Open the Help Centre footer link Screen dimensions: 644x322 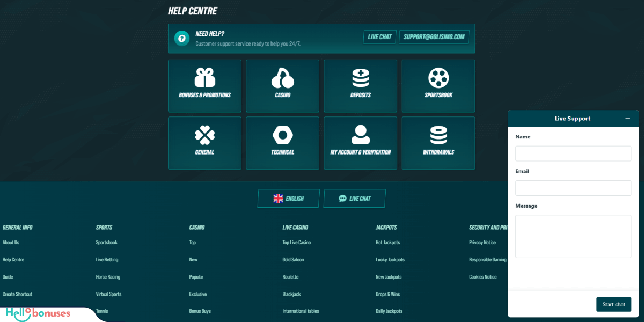click(13, 260)
